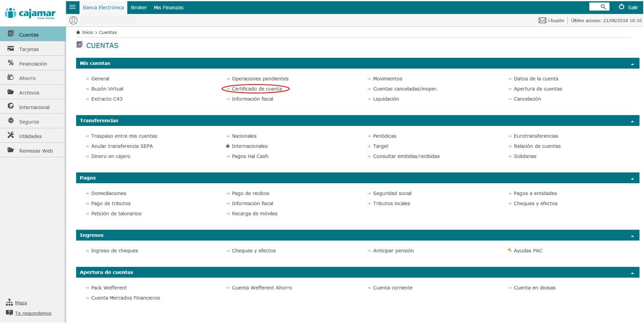The image size is (644, 325).
Task: Open Operaciones pendientes link
Action: pyautogui.click(x=260, y=79)
